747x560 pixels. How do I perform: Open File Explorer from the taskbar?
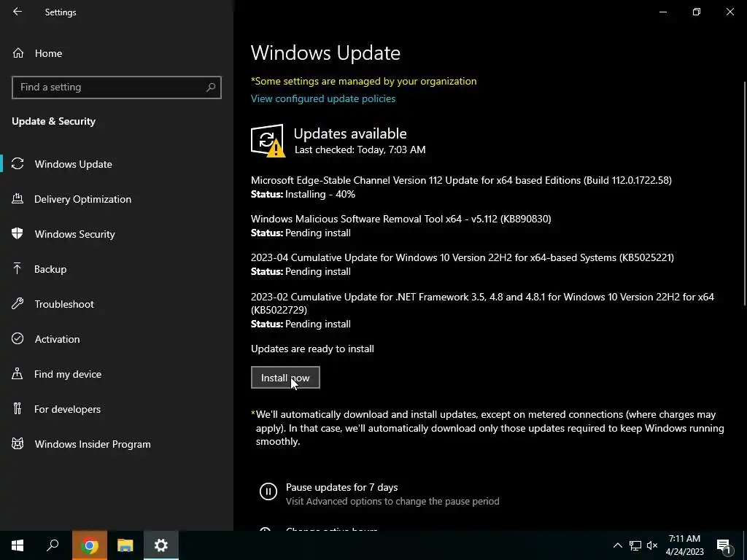(x=125, y=545)
